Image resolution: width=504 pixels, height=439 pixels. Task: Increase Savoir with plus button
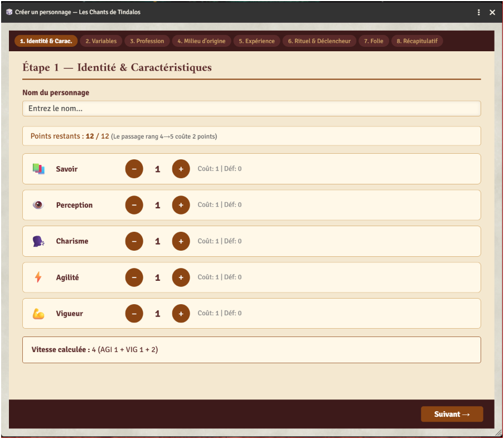coord(181,169)
